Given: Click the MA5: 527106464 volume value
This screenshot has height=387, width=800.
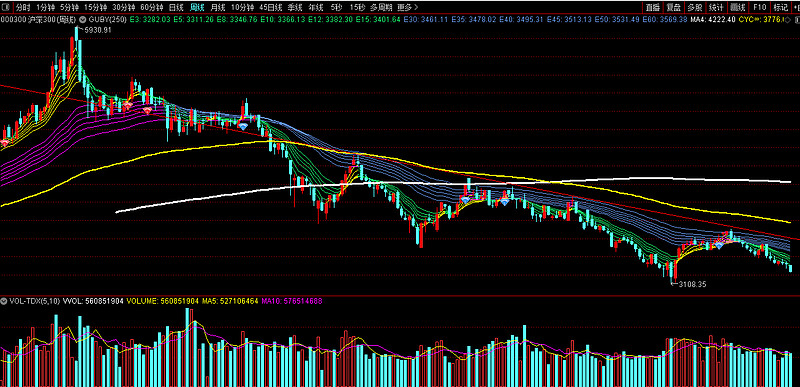Looking at the screenshot, I should [230, 301].
